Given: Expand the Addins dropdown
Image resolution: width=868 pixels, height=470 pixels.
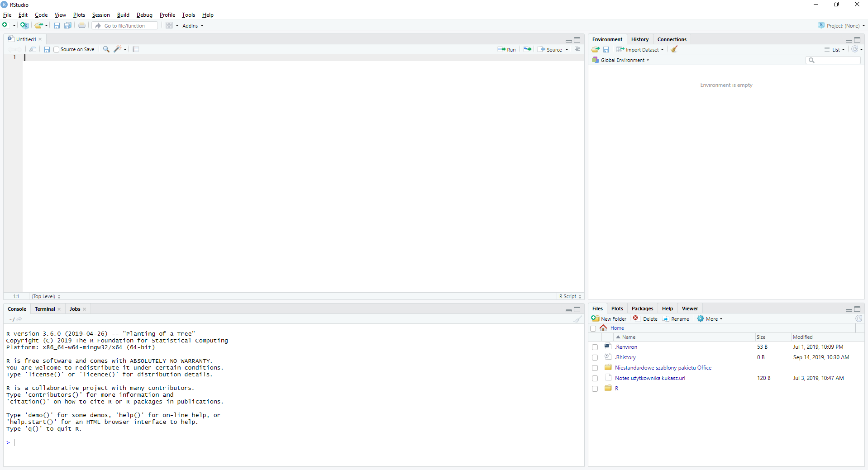Looking at the screenshot, I should point(193,26).
